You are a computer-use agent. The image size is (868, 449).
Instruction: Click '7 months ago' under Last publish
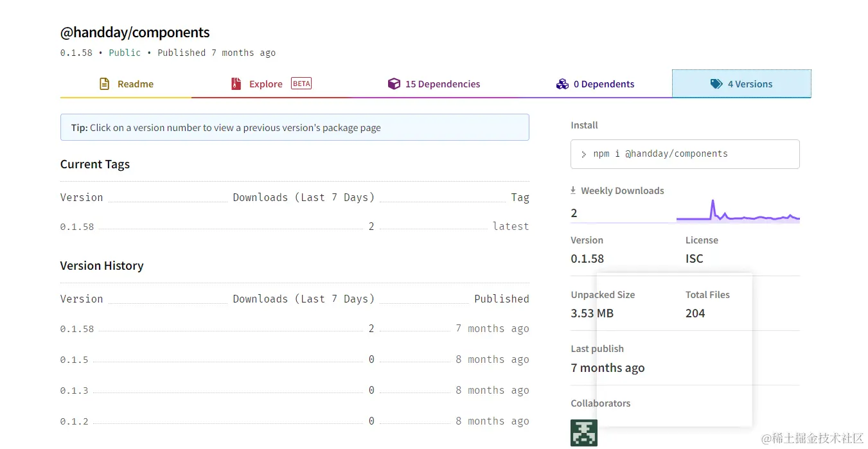tap(608, 368)
